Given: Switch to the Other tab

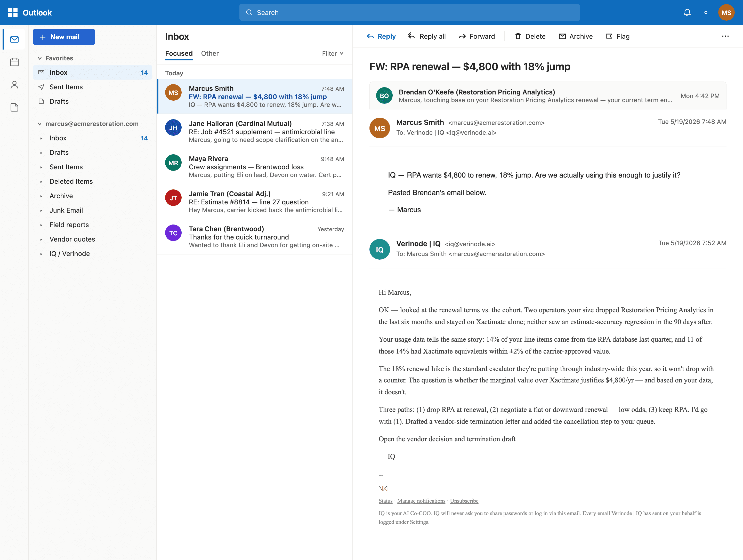Looking at the screenshot, I should point(209,53).
